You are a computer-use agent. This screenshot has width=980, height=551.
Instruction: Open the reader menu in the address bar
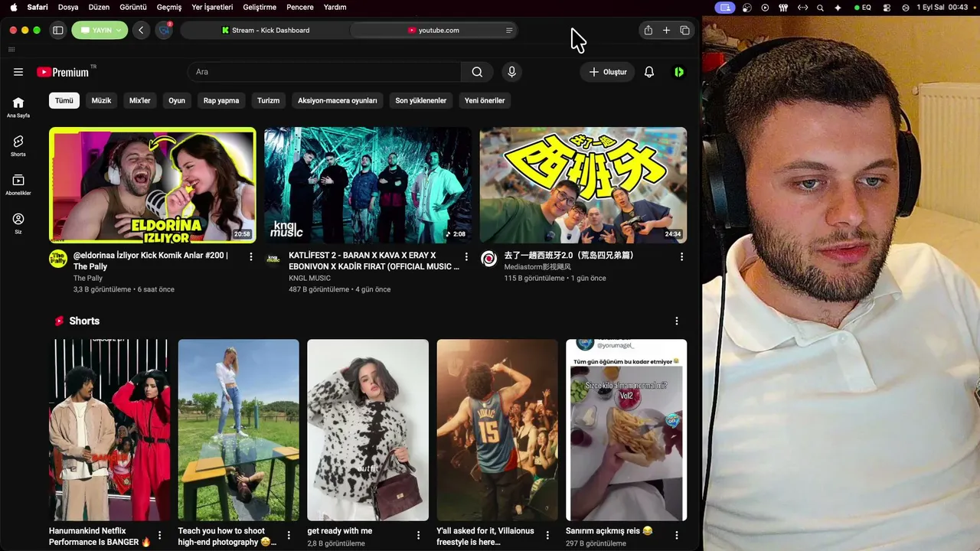(x=509, y=31)
